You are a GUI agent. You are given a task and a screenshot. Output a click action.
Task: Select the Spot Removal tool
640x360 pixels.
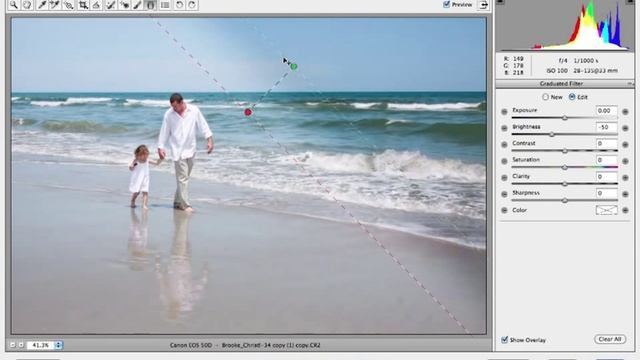[x=111, y=5]
